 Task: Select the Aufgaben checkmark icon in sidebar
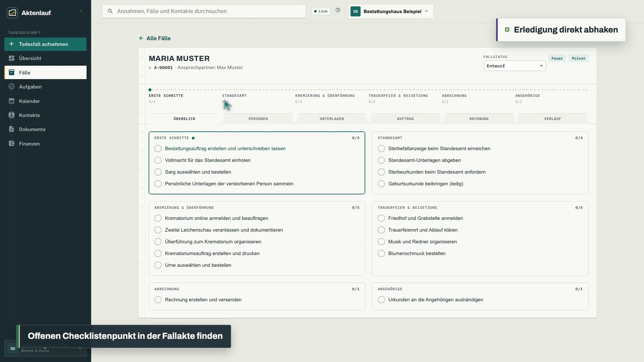pos(11,87)
